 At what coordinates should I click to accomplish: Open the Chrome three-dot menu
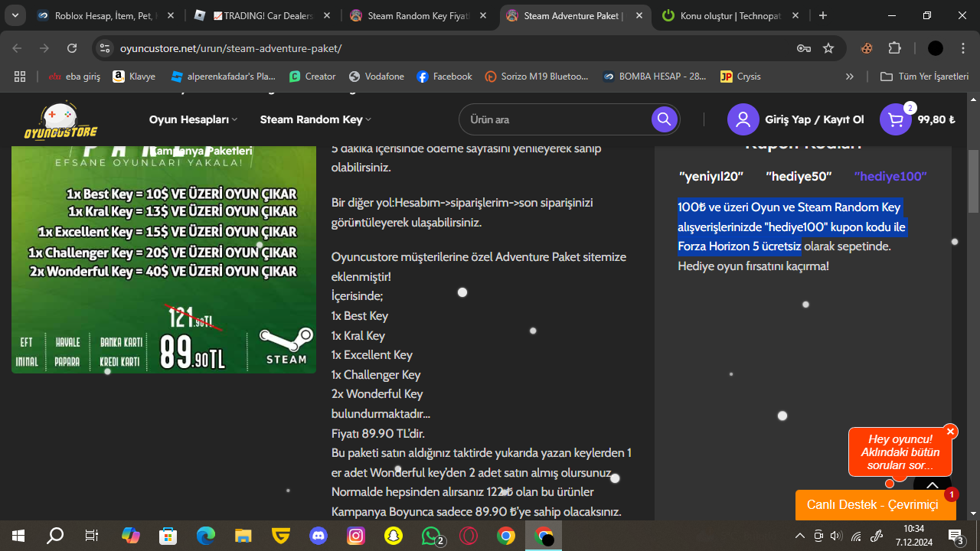click(963, 48)
